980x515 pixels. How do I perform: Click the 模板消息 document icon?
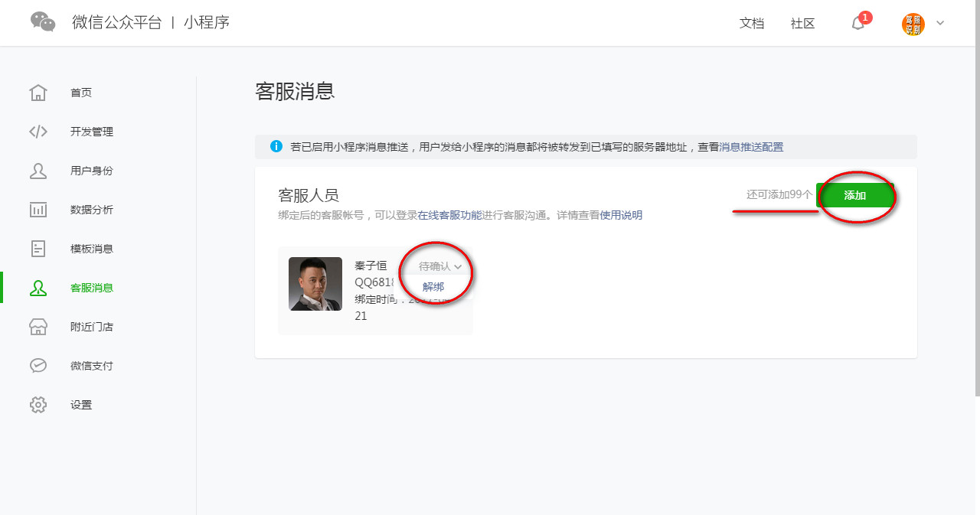click(x=38, y=249)
